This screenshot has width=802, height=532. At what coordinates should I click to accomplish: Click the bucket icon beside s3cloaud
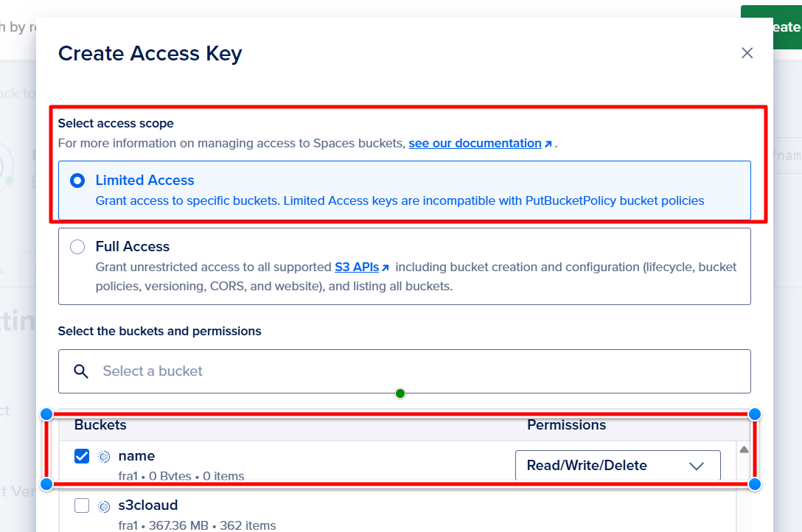(104, 505)
